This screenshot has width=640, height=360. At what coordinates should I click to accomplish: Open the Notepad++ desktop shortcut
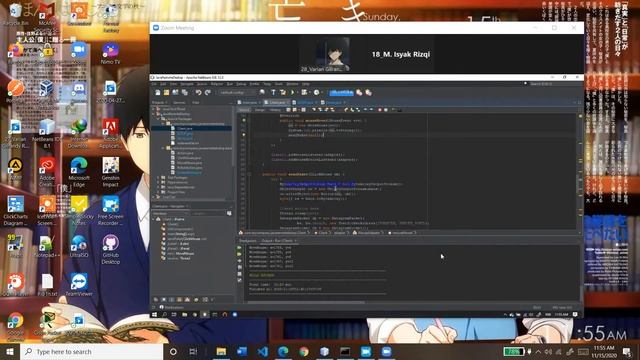coord(47,246)
